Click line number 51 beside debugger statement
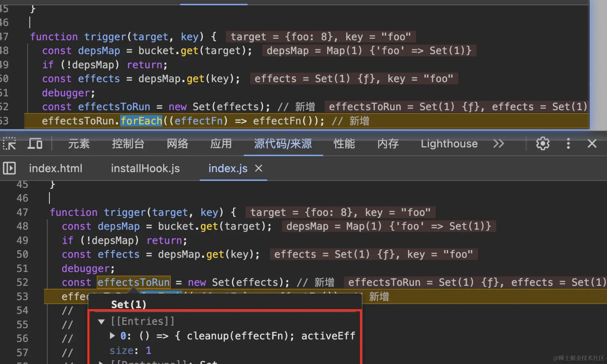 click(x=22, y=268)
